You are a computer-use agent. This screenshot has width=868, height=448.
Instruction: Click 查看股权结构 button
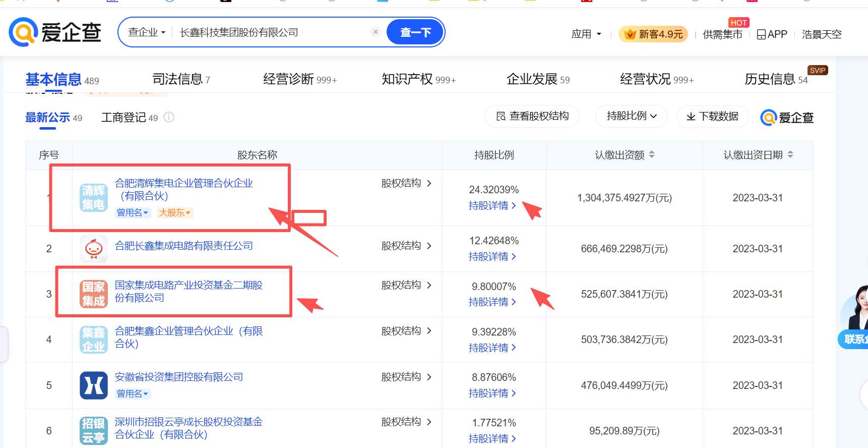(532, 116)
